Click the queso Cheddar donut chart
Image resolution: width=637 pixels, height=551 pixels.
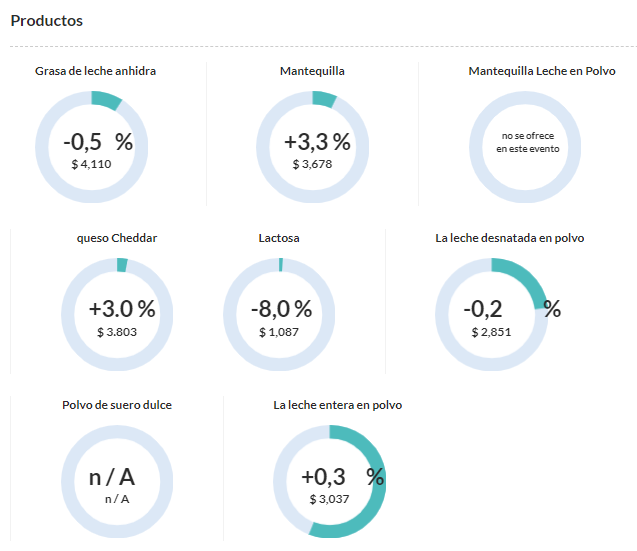[117, 314]
